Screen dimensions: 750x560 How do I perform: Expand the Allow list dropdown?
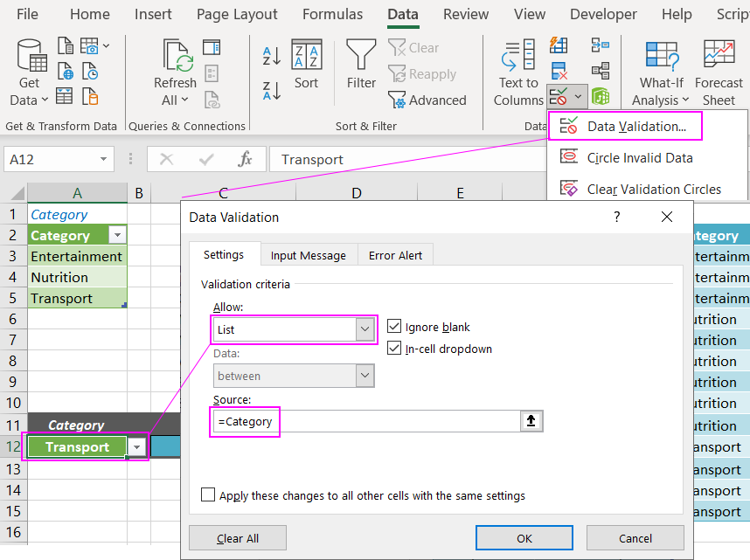click(x=365, y=329)
